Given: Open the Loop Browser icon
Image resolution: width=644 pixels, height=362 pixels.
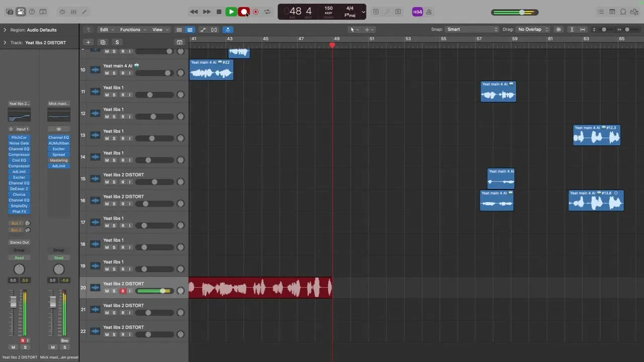Looking at the screenshot, I should [x=623, y=12].
